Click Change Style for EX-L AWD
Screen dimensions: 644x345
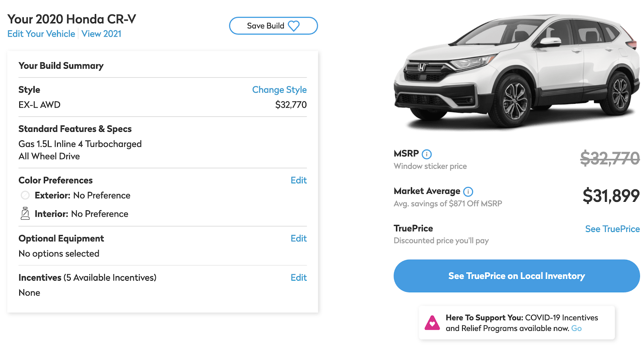click(279, 90)
